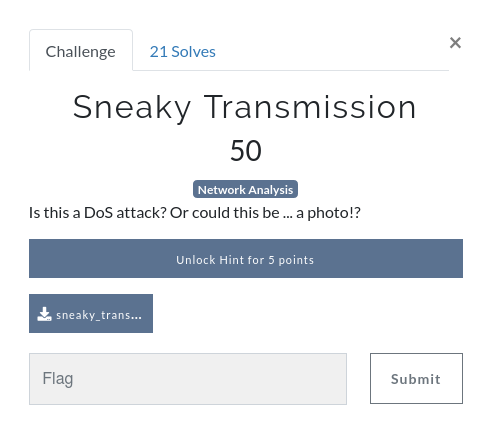The image size is (494, 448).
Task: Click the challenge description about DoS attack
Action: coord(195,213)
